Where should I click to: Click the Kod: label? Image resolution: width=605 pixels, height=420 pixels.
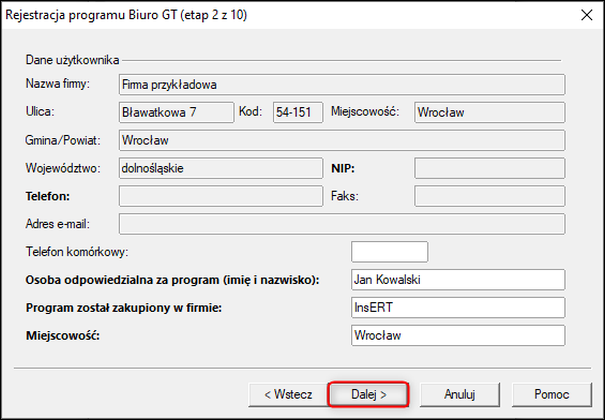pyautogui.click(x=250, y=112)
